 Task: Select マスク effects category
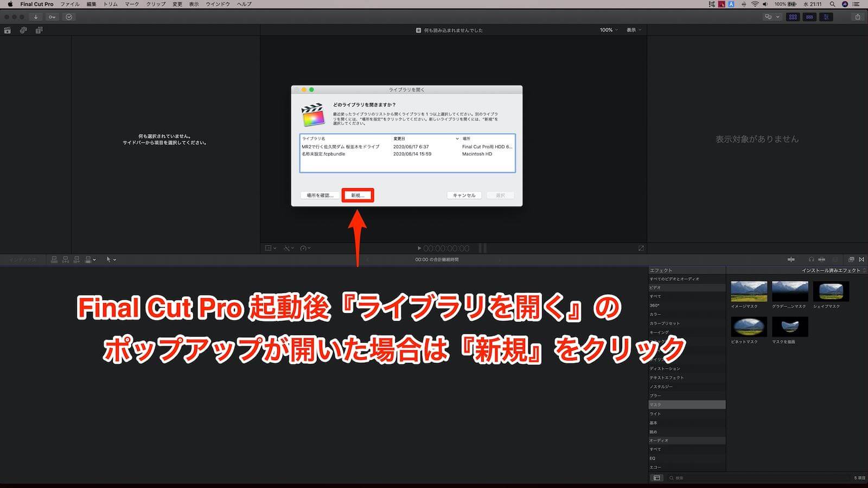click(687, 404)
